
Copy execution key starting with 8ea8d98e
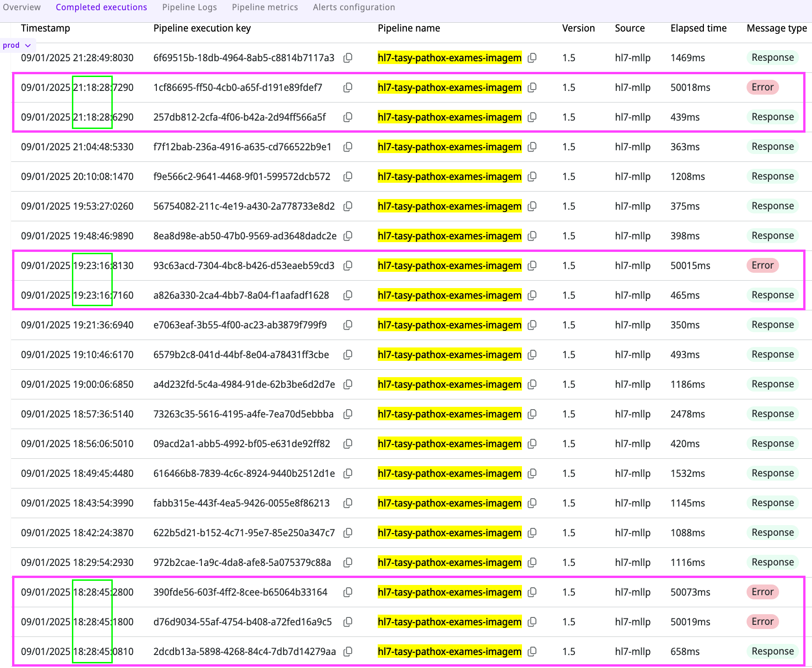coord(348,236)
